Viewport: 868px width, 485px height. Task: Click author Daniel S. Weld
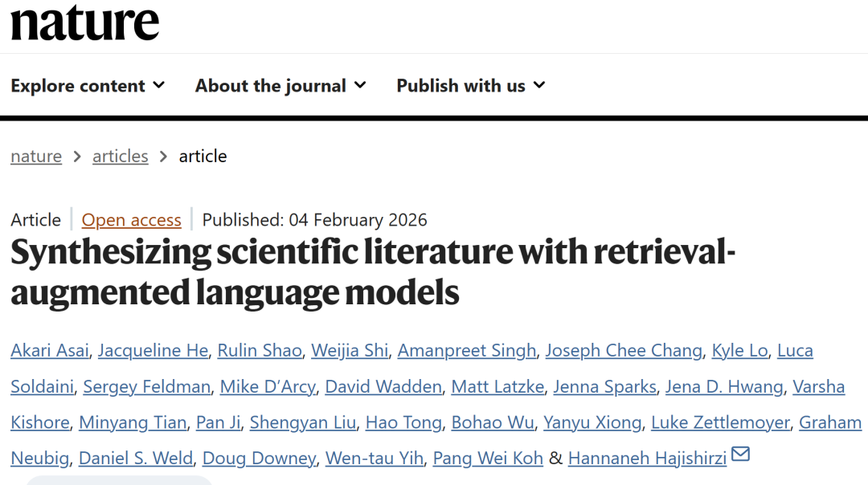(136, 459)
